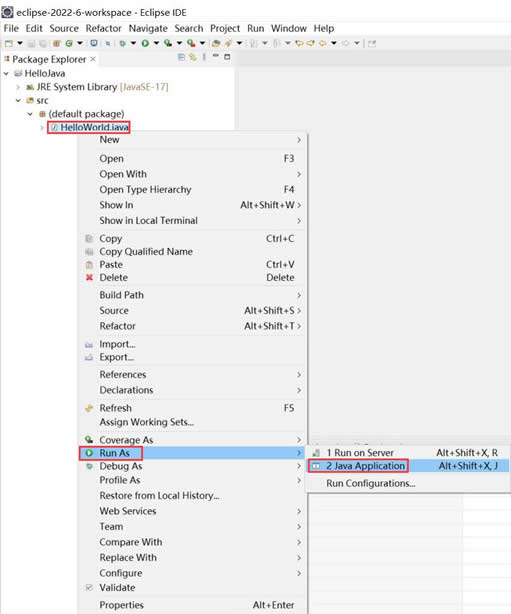511x614 pixels.
Task: Click the green Run toolbar button
Action: pos(145,43)
